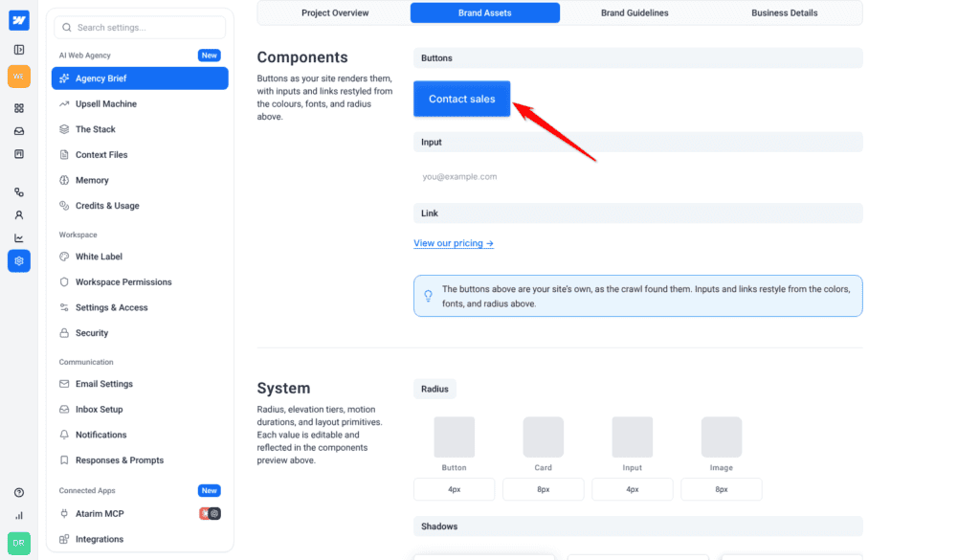Open the help question mark icon
This screenshot has width=980, height=560.
19,492
